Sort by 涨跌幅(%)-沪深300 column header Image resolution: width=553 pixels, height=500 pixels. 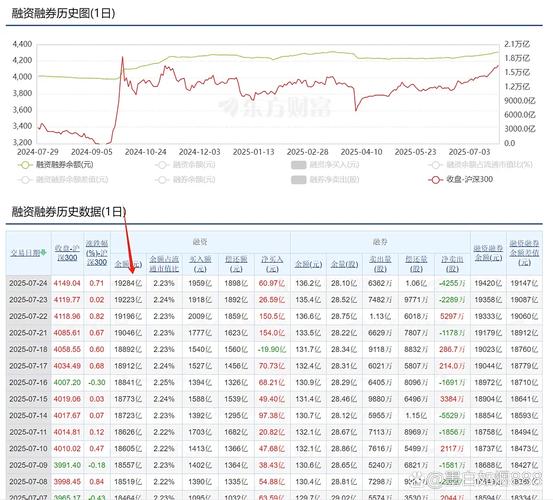tap(97, 253)
